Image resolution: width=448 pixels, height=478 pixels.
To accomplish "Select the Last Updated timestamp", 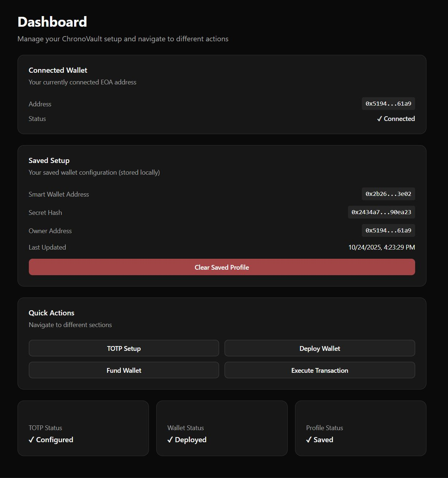I will [382, 247].
